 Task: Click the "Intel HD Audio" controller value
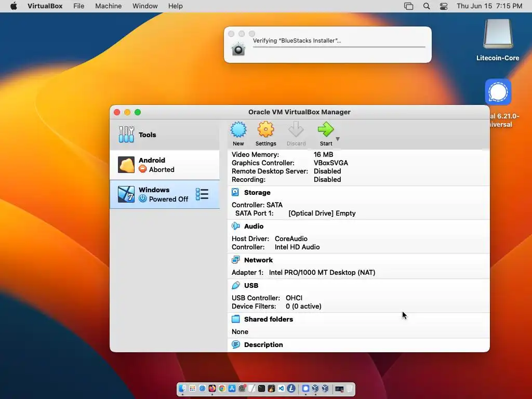(x=297, y=247)
